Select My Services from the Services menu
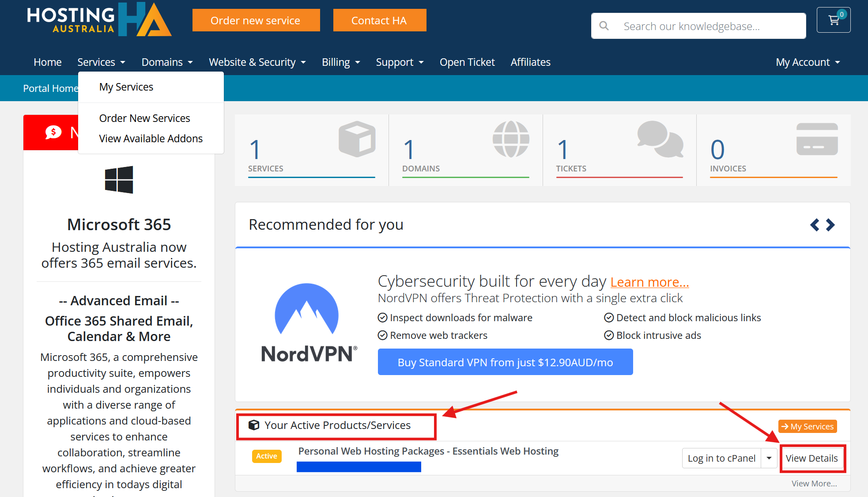This screenshot has width=868, height=497. tap(126, 87)
